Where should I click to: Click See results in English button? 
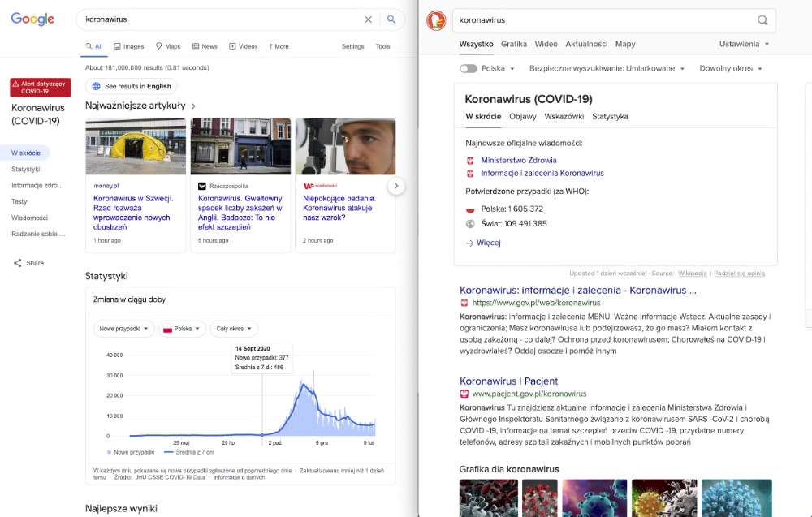(x=132, y=86)
